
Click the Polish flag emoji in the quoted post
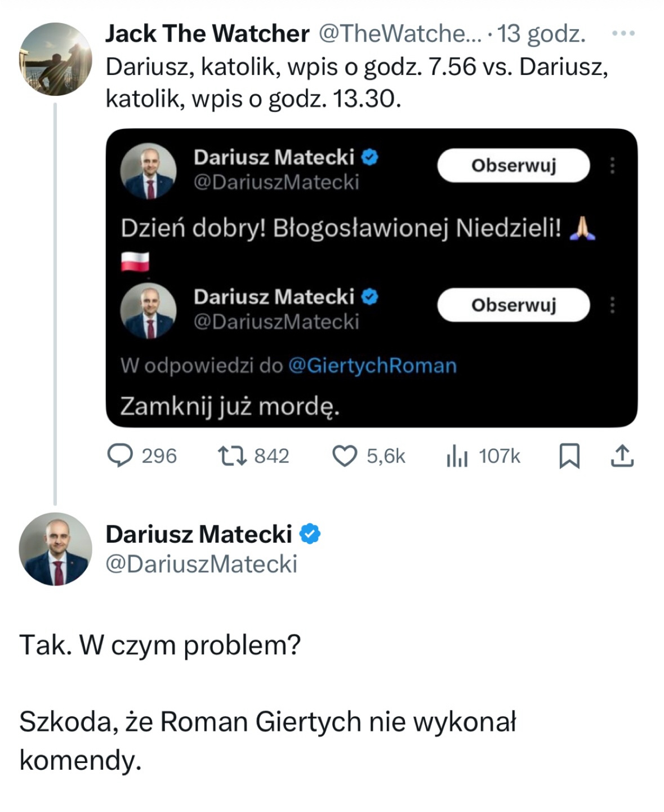coord(134,260)
